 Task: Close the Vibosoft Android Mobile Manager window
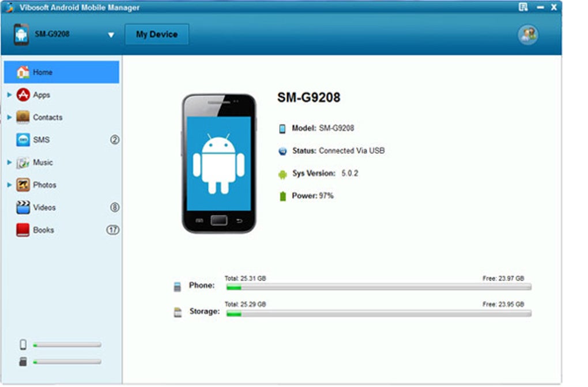[x=554, y=7]
